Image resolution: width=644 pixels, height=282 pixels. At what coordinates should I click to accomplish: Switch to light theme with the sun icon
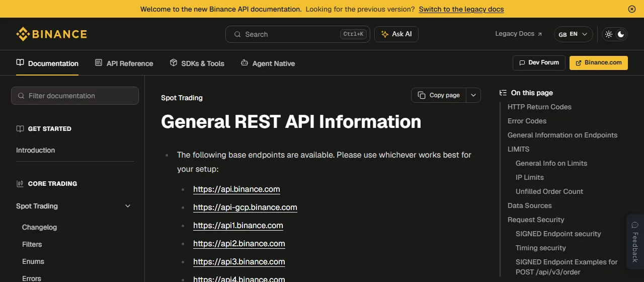609,34
